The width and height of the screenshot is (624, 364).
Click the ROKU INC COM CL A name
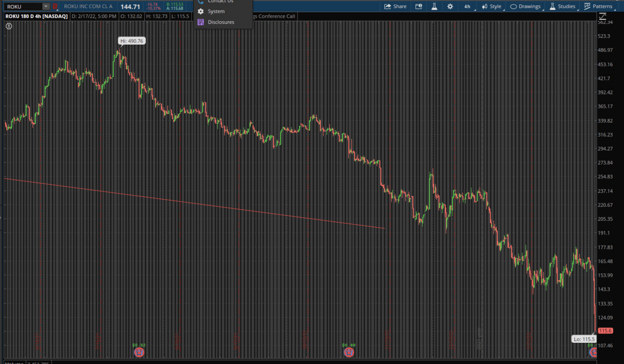coord(88,6)
